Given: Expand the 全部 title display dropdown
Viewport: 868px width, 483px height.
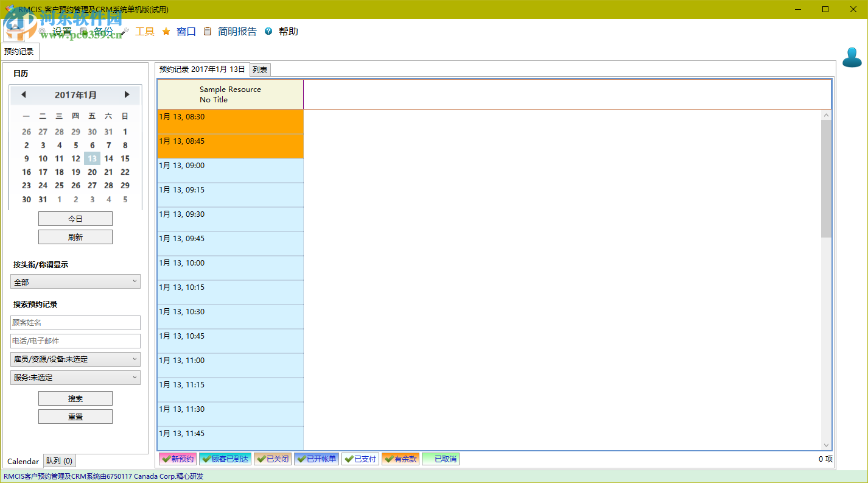Looking at the screenshot, I should click(x=75, y=281).
